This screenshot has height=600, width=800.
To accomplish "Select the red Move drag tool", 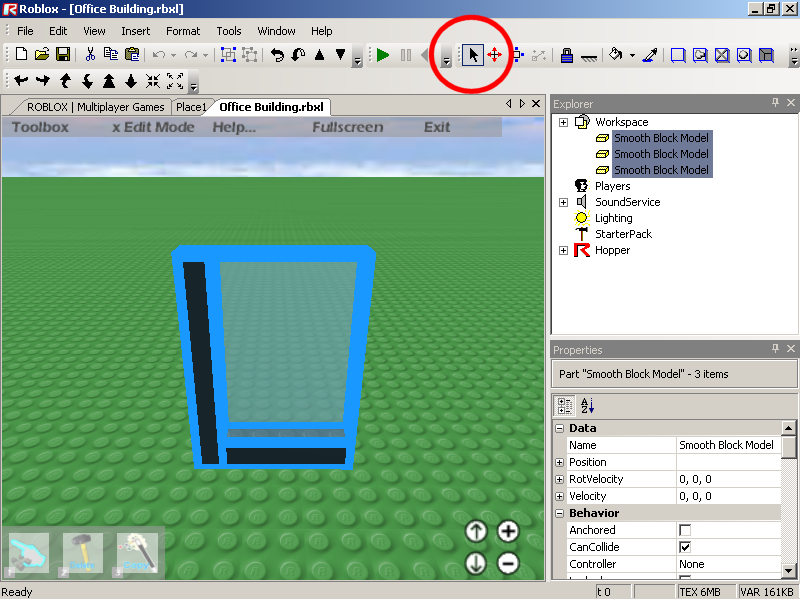I will click(494, 56).
